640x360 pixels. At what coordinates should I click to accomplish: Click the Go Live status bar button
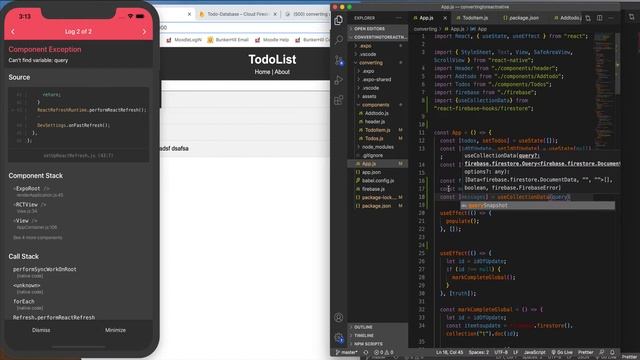click(x=562, y=352)
